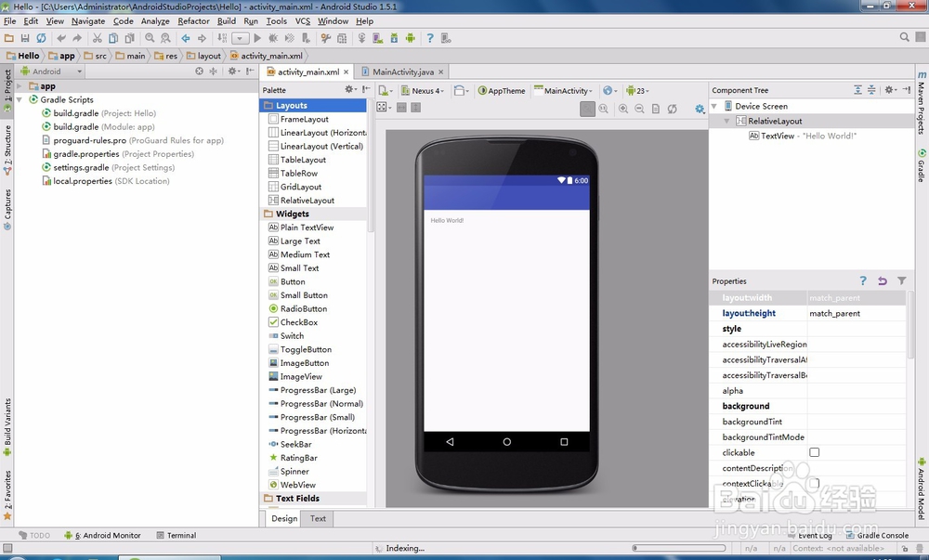Click the Properties help question mark icon
Viewport: 929px width, 560px height.
pyautogui.click(x=863, y=280)
